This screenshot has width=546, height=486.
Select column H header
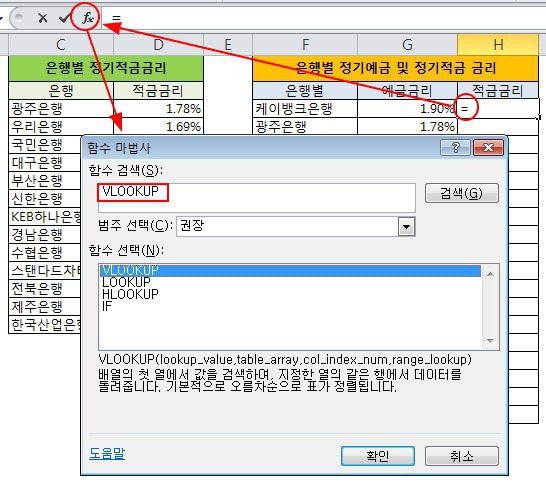tap(498, 45)
